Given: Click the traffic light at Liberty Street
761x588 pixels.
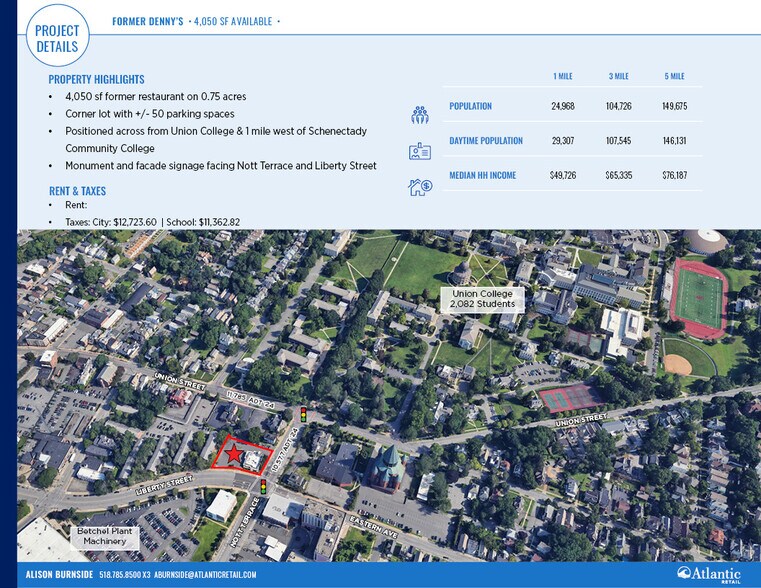Looking at the screenshot, I should tap(264, 486).
